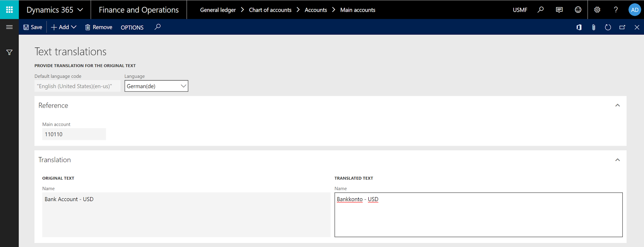Open the attachments paperclip icon
The image size is (644, 247).
point(593,27)
